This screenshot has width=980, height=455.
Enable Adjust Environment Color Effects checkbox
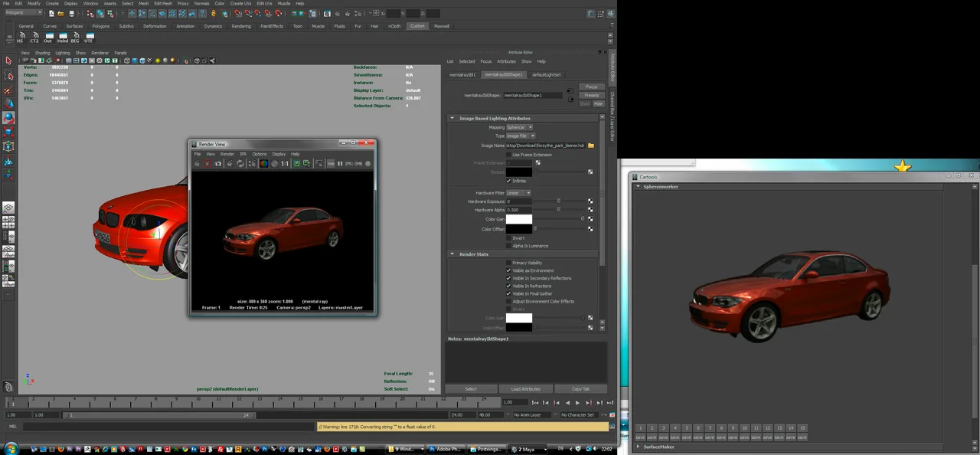coord(508,301)
